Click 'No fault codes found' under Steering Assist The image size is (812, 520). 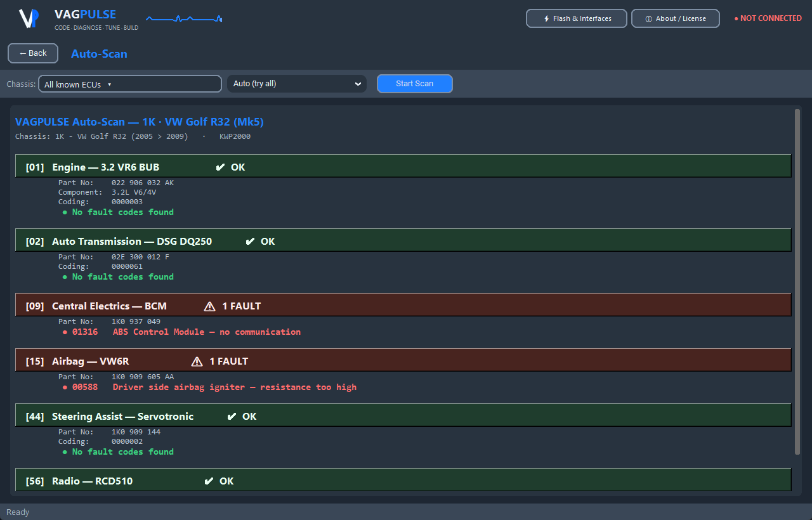point(118,452)
